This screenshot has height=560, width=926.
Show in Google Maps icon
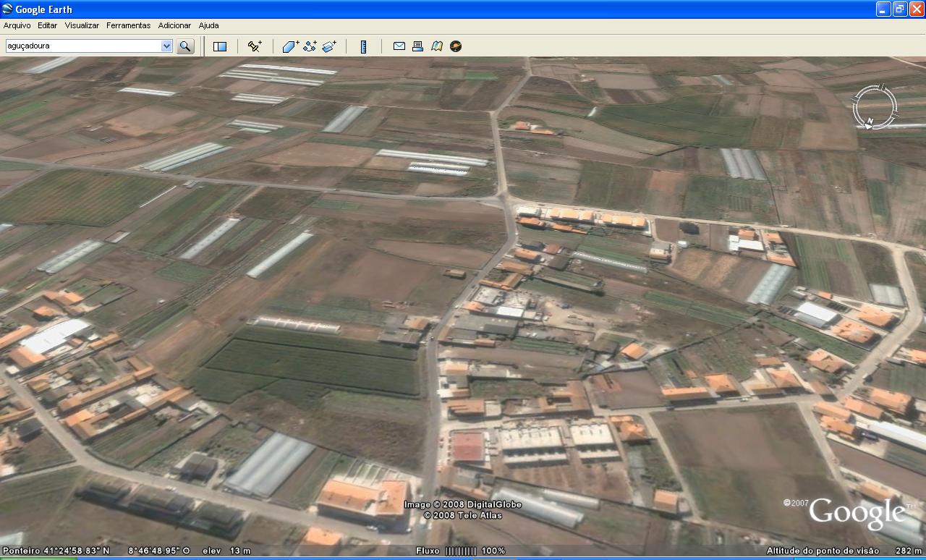point(436,46)
